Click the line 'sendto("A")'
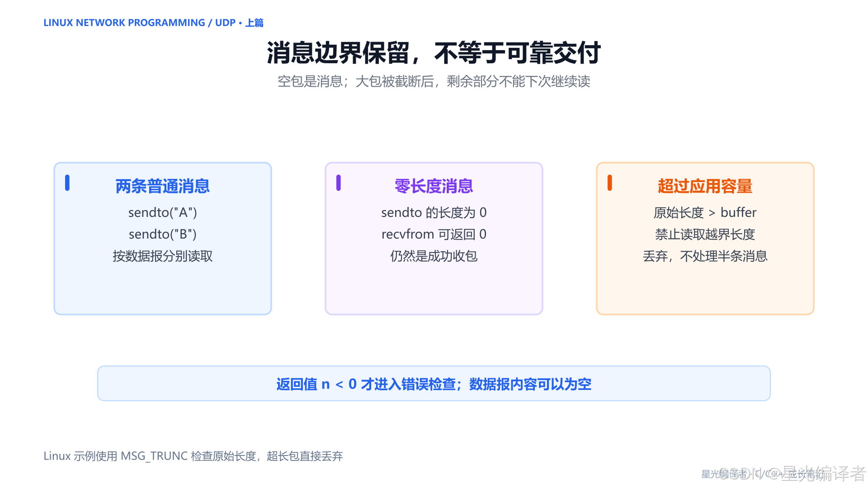This screenshot has height=488, width=868. click(162, 212)
